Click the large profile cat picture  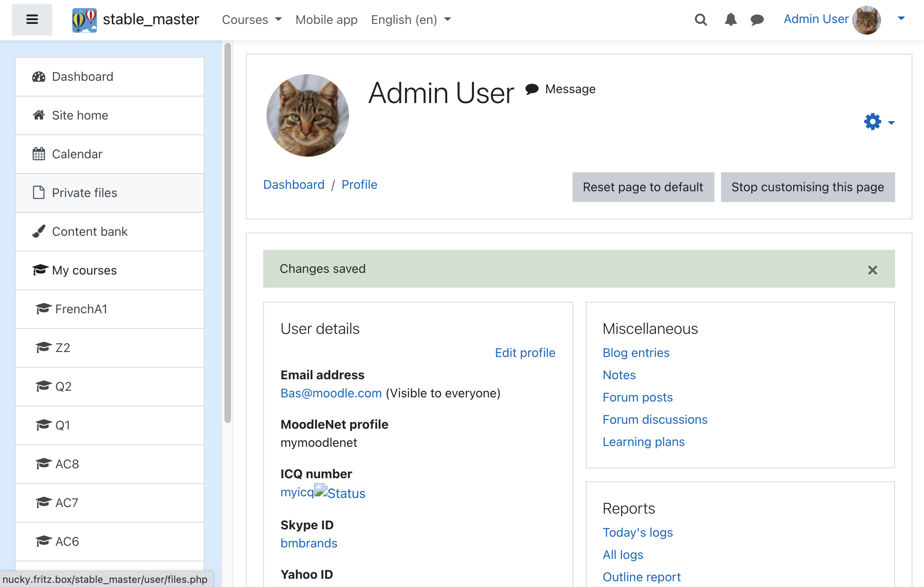click(x=307, y=115)
